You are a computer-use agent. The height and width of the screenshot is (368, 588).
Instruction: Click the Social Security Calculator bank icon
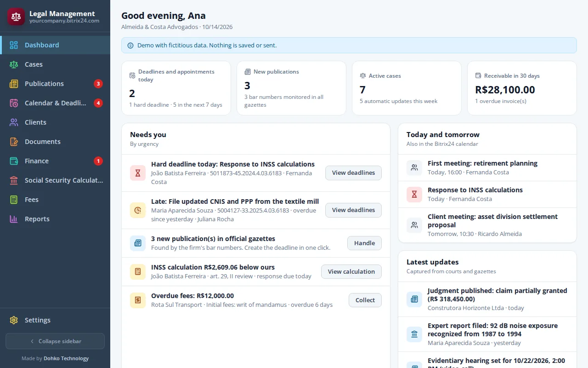pos(14,180)
